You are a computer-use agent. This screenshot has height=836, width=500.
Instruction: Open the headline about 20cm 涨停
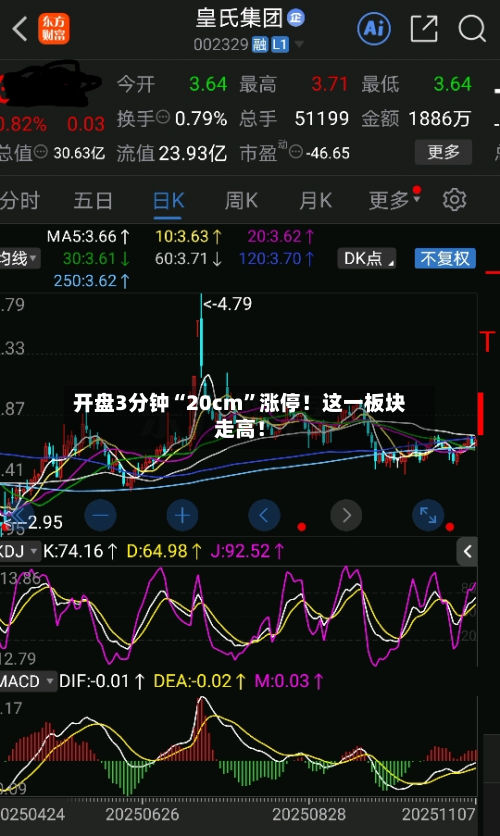pos(239,415)
